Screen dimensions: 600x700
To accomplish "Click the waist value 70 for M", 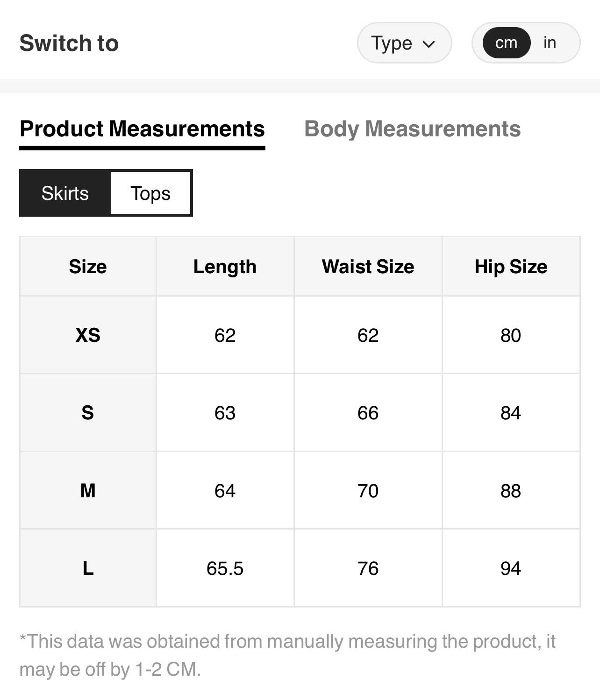I will pyautogui.click(x=368, y=491).
